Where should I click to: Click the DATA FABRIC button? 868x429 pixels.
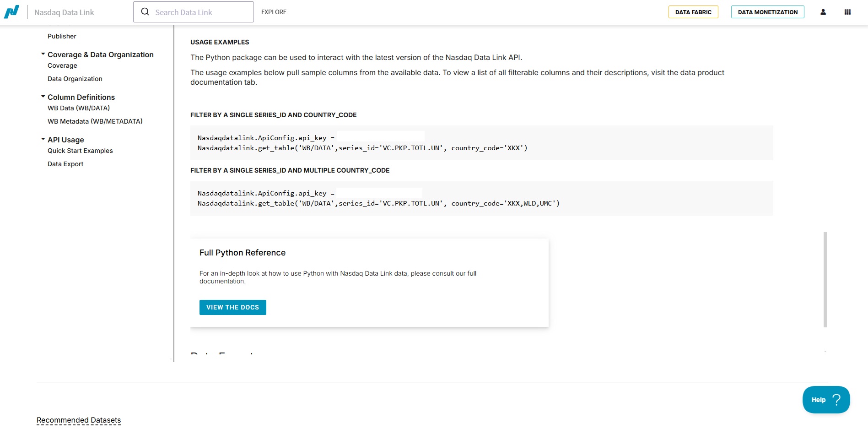[x=693, y=12]
